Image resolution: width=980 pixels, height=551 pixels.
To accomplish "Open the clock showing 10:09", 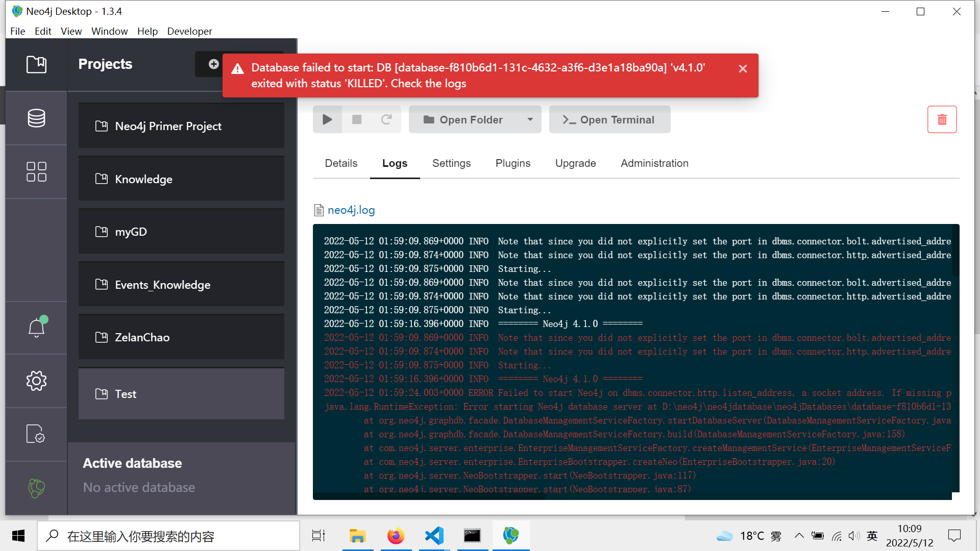I will point(910,536).
